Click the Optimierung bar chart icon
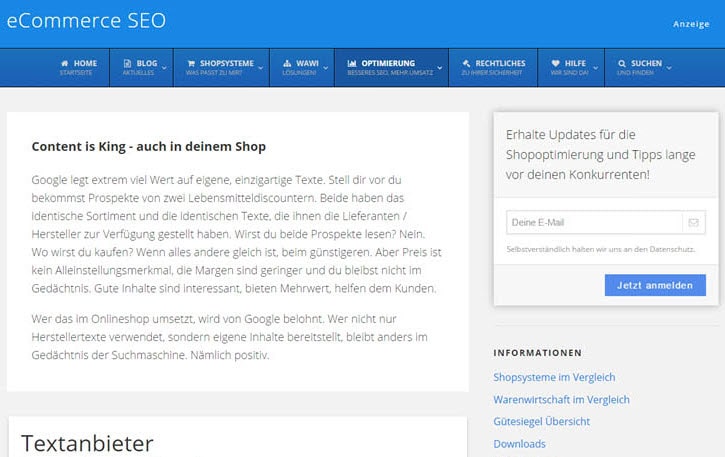 [352, 62]
